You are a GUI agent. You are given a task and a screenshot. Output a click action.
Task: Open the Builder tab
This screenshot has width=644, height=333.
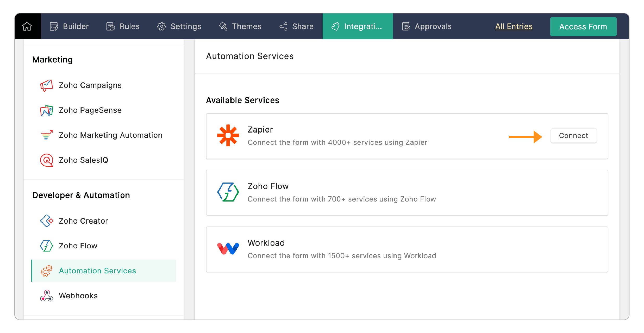tap(69, 26)
